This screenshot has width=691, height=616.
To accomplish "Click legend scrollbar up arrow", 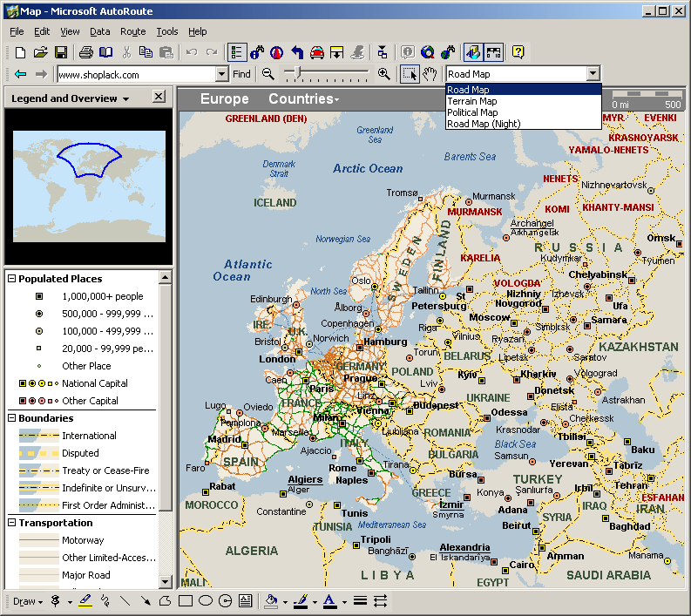I will point(166,278).
